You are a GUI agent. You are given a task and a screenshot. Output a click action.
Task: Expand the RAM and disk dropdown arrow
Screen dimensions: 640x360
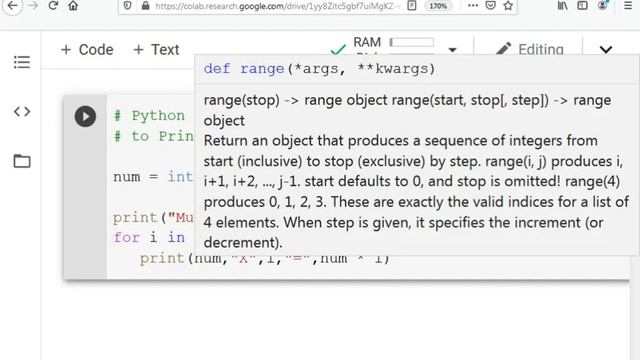click(x=452, y=50)
